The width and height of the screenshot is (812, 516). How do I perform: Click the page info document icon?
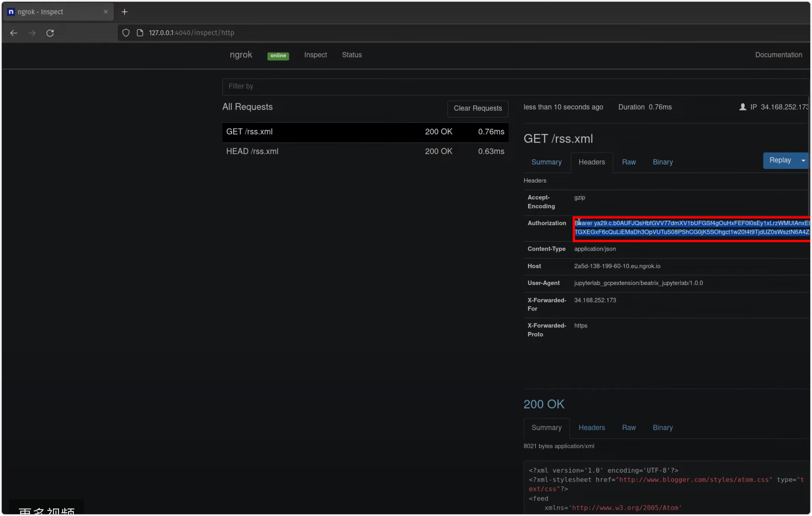[140, 33]
